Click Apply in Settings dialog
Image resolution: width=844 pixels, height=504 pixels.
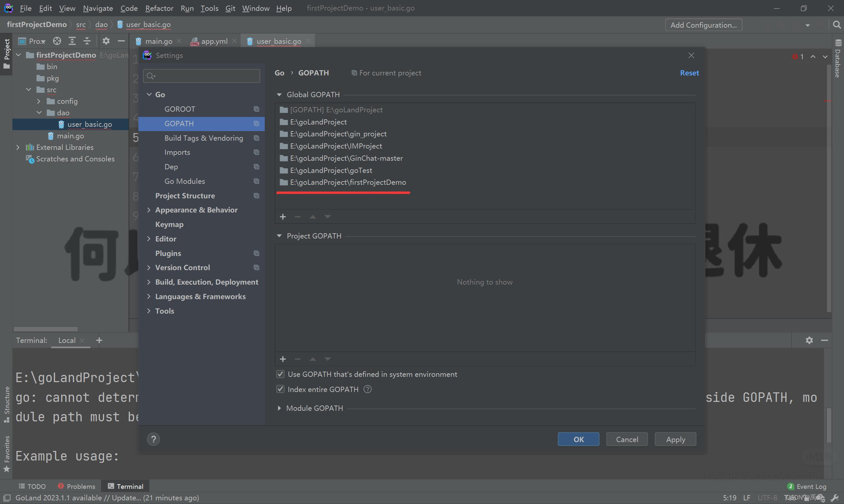pyautogui.click(x=676, y=439)
